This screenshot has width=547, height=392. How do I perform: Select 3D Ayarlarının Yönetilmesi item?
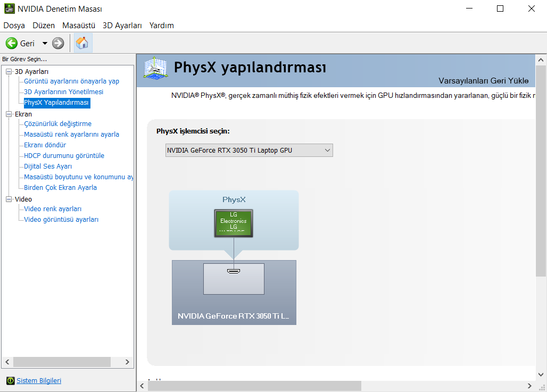pos(63,91)
